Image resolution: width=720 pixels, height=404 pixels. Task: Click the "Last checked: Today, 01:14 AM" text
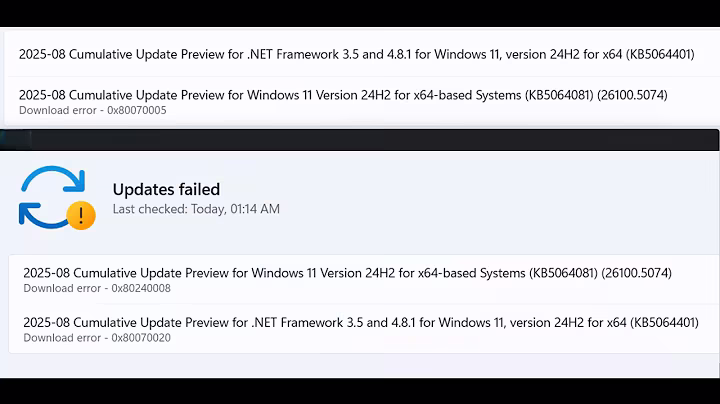196,209
